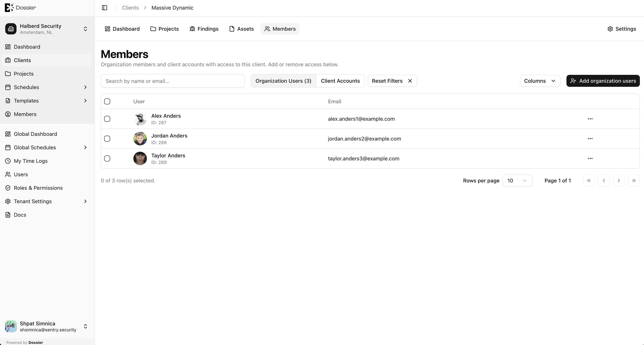Show the Client Accounts list

click(x=340, y=81)
